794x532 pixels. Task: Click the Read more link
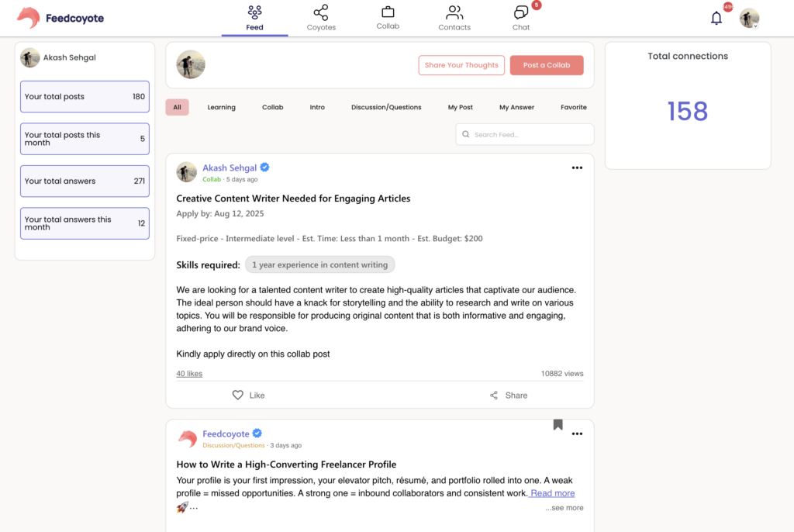coord(552,493)
